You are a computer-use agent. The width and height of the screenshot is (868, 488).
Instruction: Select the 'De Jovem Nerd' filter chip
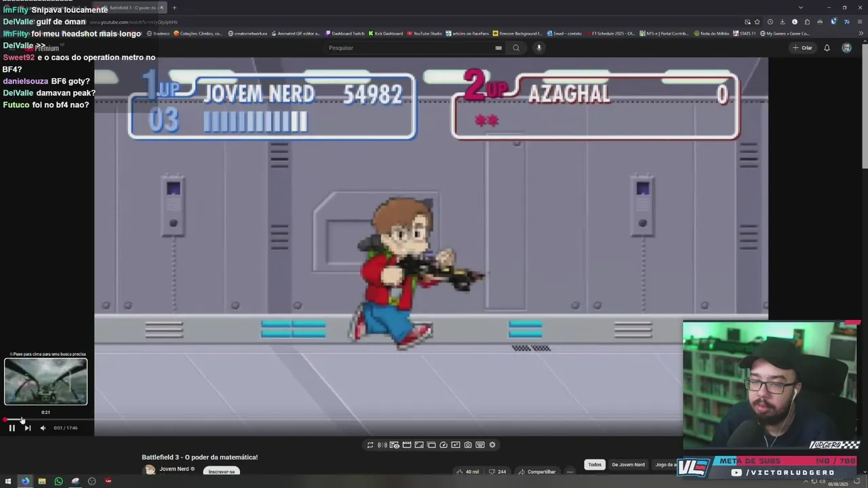628,464
